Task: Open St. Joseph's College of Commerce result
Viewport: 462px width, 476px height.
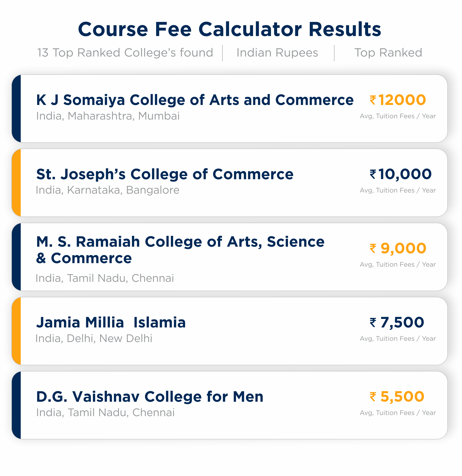Action: 165,174
